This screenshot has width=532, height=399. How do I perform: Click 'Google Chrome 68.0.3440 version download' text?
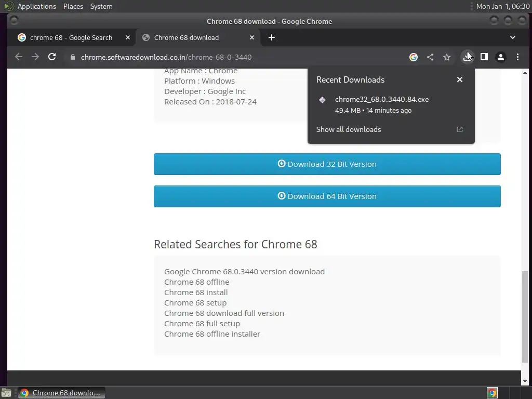click(244, 272)
